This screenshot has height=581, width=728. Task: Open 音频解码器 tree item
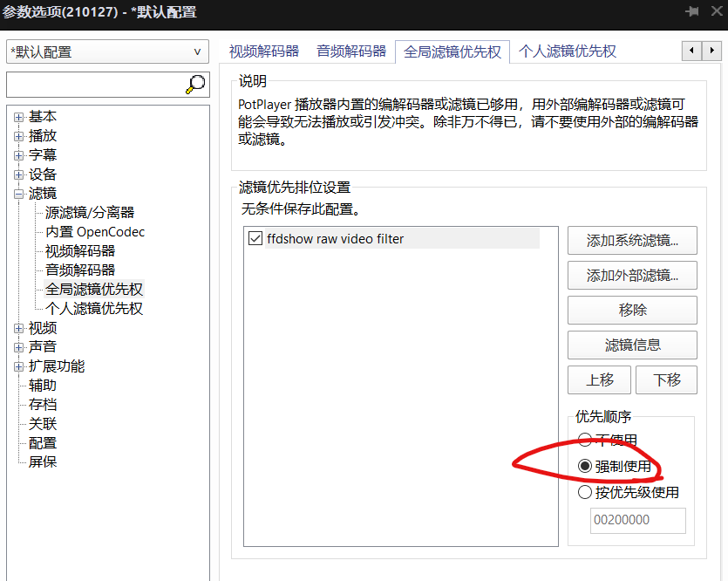[80, 270]
